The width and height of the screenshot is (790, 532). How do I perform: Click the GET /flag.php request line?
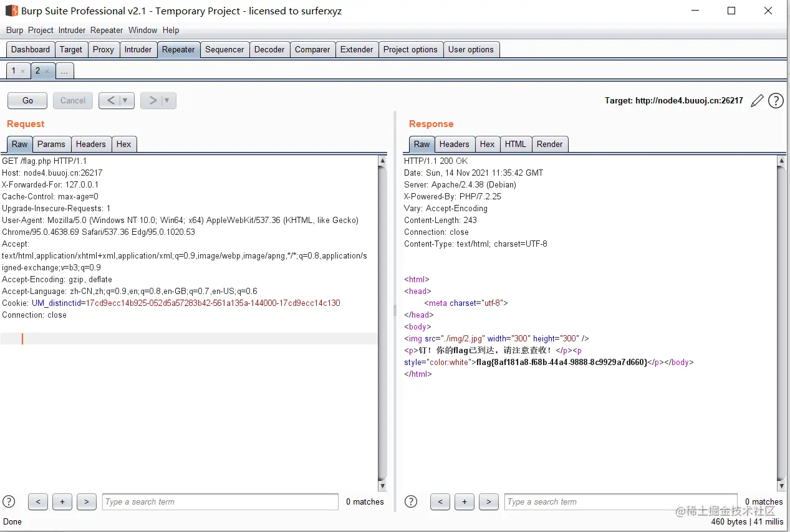(x=44, y=161)
